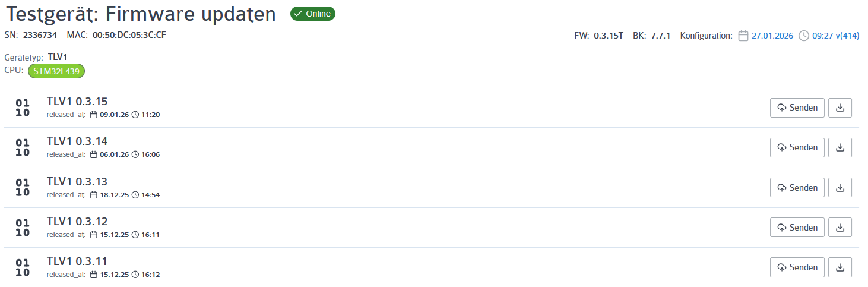Send firmware TLV1 0.3.14 to device
868x287 pixels.
797,147
